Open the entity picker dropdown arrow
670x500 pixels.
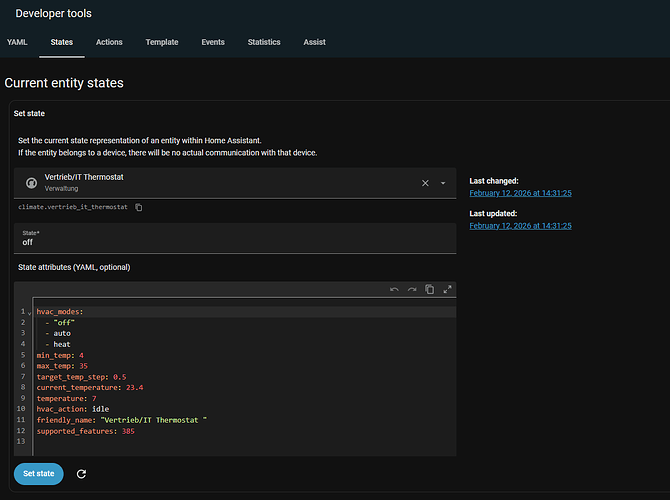tap(443, 183)
